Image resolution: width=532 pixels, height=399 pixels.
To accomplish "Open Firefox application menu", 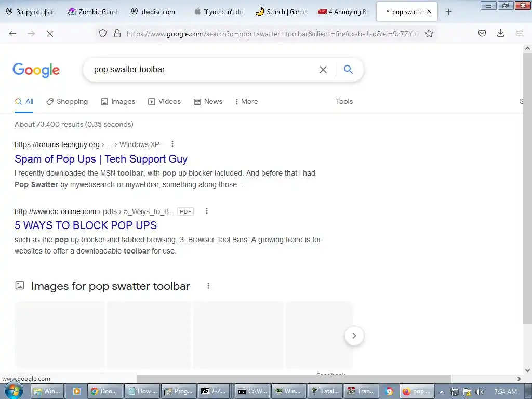I will pos(520,34).
